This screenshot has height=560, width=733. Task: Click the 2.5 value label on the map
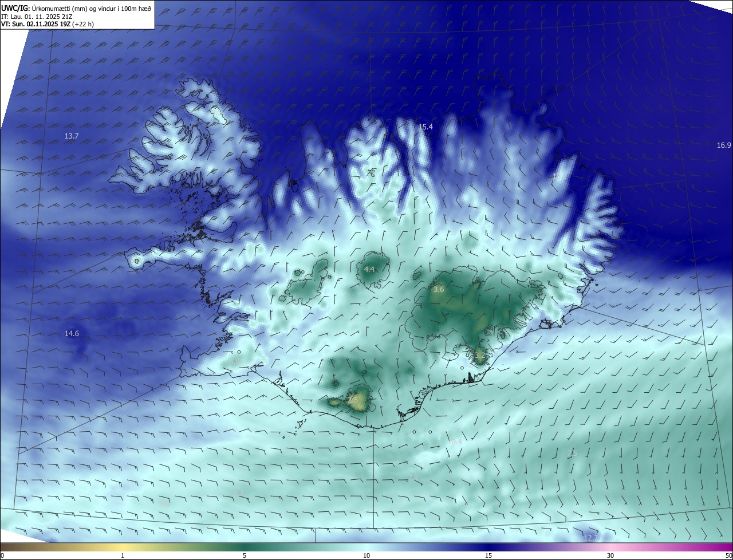point(353,400)
